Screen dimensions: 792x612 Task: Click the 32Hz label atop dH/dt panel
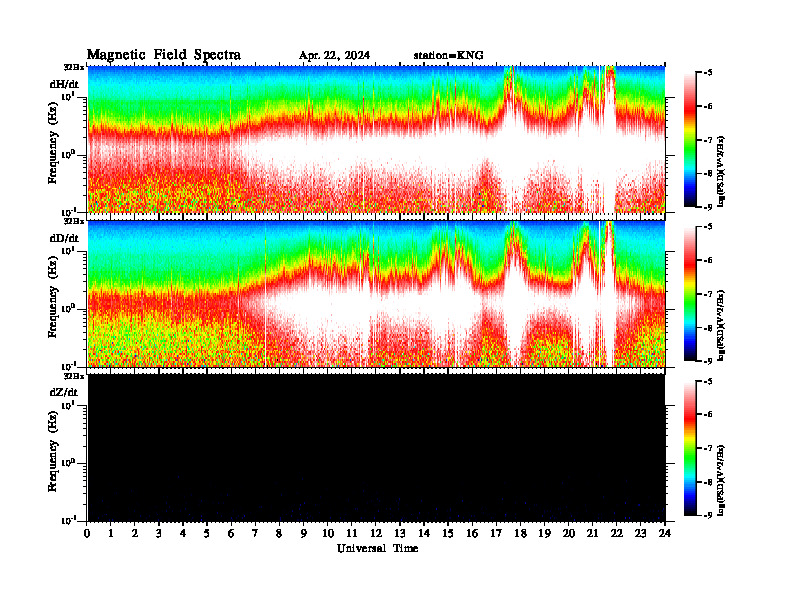click(x=73, y=67)
